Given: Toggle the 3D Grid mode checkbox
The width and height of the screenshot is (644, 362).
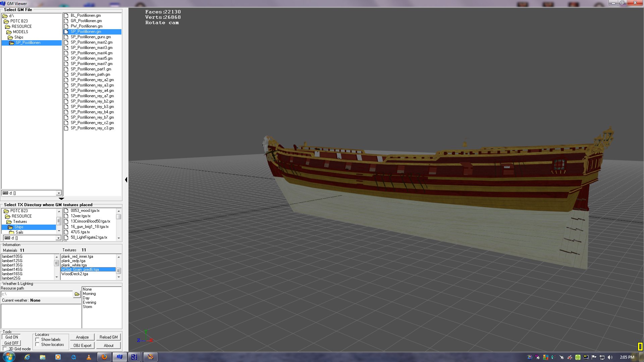Looking at the screenshot, I should (x=5, y=349).
